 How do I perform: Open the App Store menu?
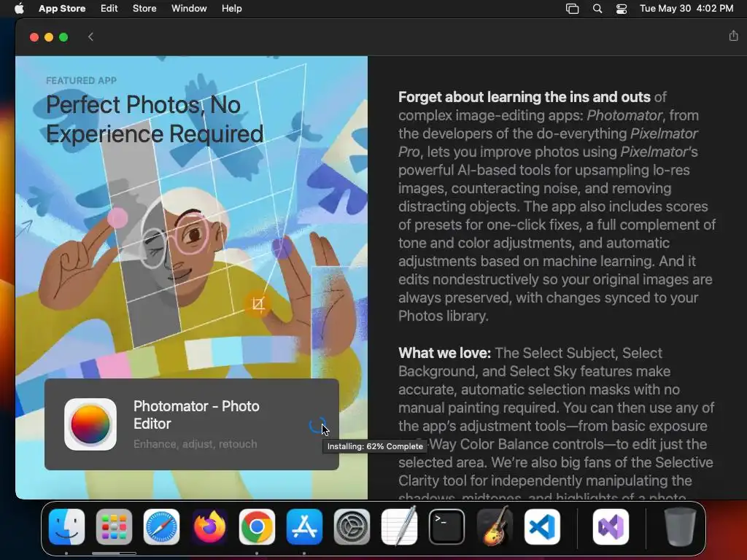point(62,9)
